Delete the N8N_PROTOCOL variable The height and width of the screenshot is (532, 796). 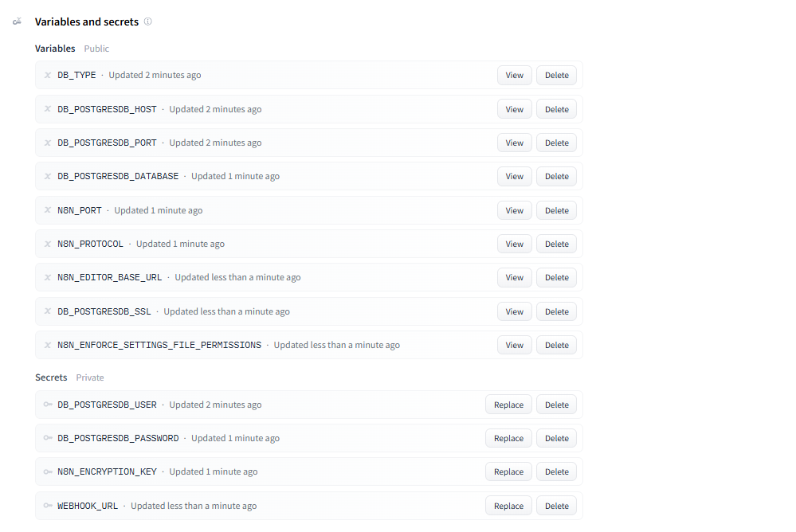click(556, 244)
